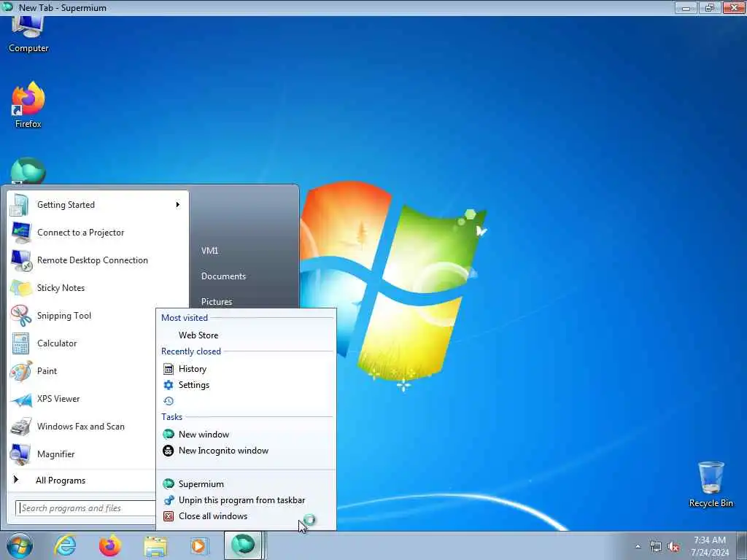
Task: Expand the Getting Started submenu arrow
Action: coord(178,205)
